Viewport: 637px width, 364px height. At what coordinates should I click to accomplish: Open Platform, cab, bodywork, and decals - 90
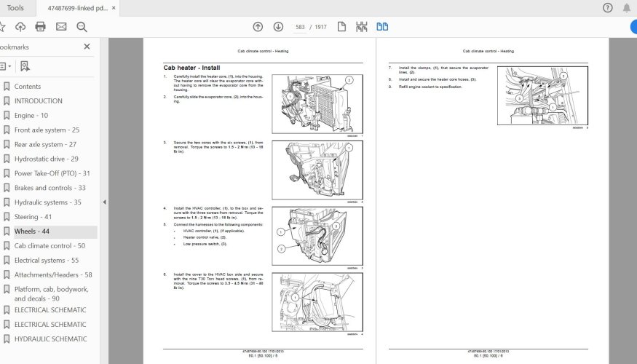51,293
